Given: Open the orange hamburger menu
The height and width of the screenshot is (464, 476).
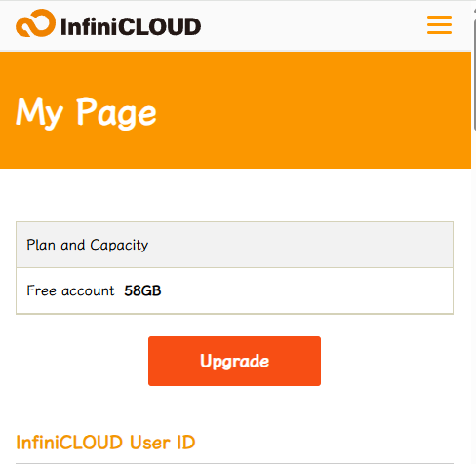Looking at the screenshot, I should 439,24.
